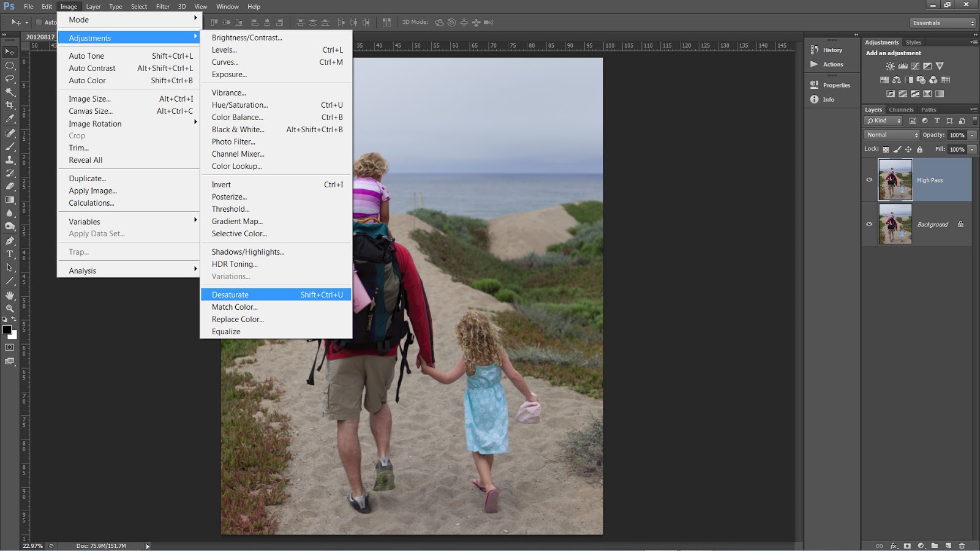Expand the Variables submenu
This screenshot has height=551, width=980.
coord(129,222)
